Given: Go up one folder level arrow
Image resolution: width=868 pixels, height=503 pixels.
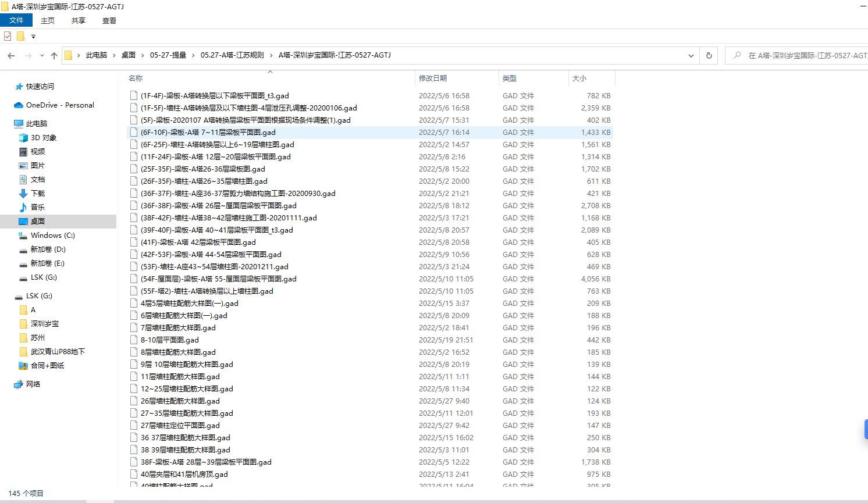Looking at the screenshot, I should [x=54, y=55].
